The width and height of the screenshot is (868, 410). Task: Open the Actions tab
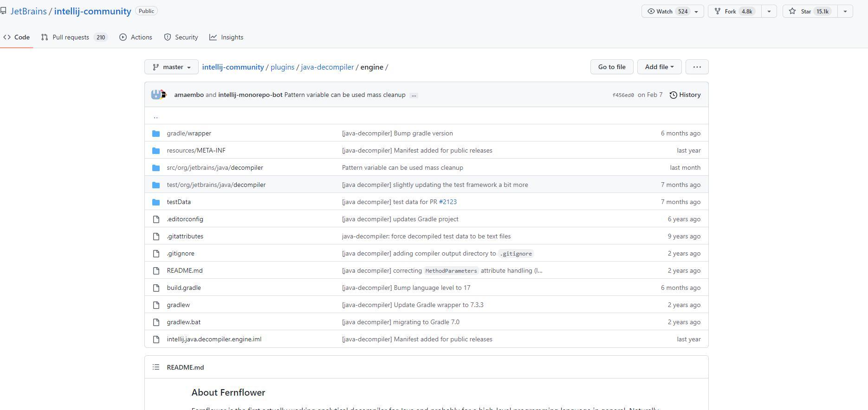click(136, 37)
